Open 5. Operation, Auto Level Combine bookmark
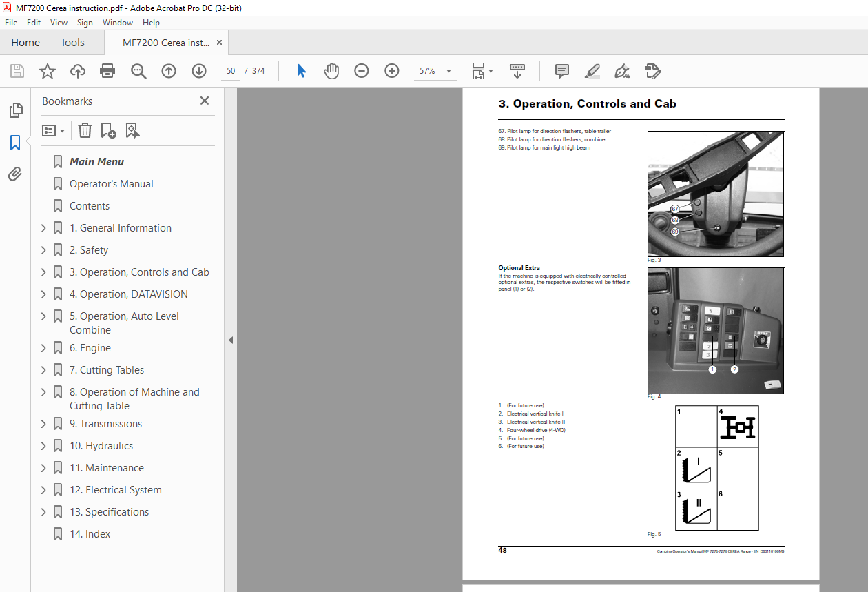This screenshot has height=592, width=868. tap(124, 323)
